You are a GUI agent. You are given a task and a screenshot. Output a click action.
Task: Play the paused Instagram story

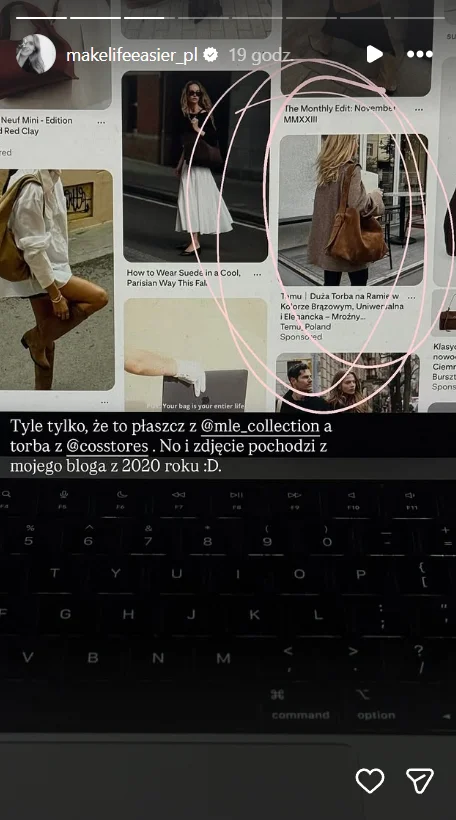374,54
